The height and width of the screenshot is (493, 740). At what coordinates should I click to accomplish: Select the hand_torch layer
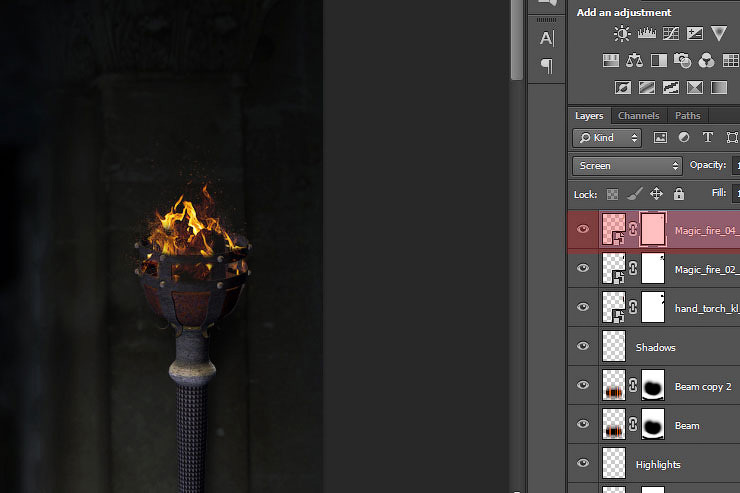[705, 308]
